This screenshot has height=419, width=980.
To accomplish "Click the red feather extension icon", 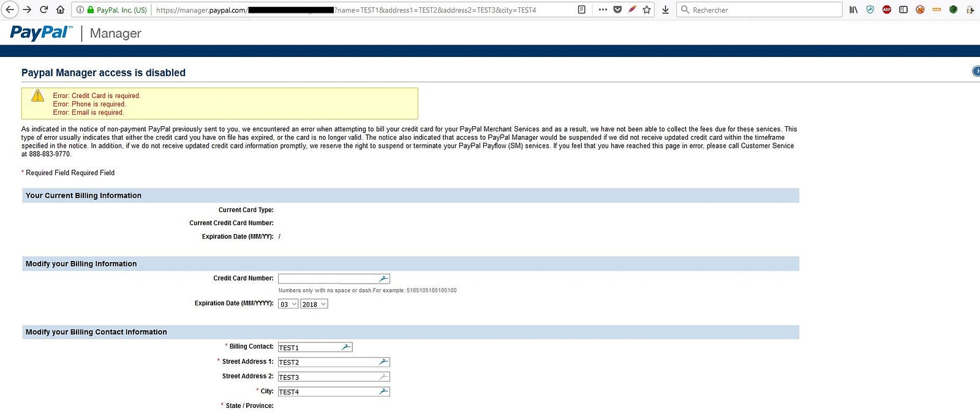I will coord(632,10).
